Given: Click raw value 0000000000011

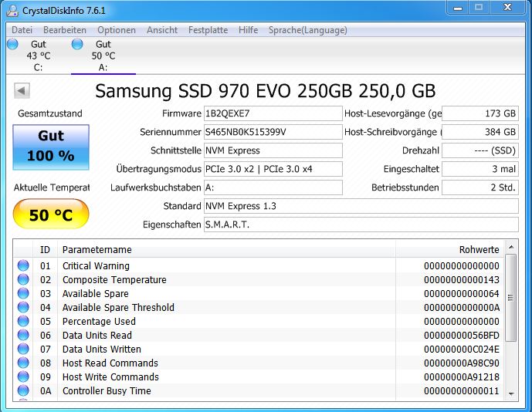Looking at the screenshot, I should 462,391.
